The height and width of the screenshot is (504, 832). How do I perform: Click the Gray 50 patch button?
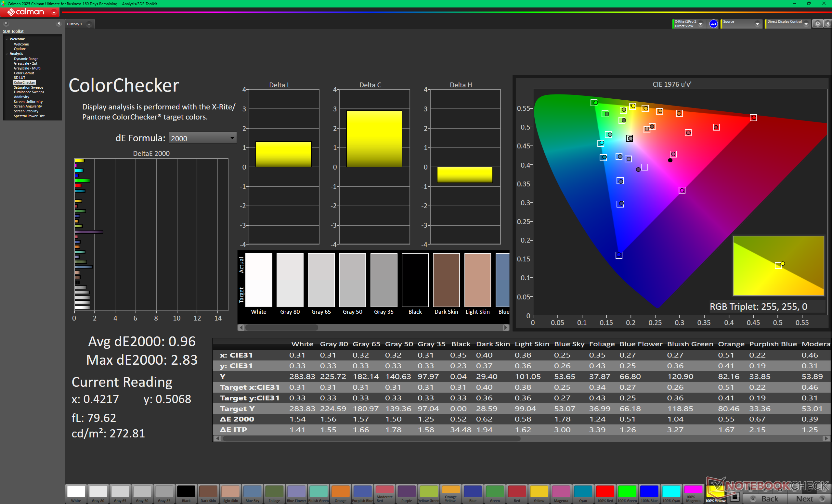pos(142,494)
